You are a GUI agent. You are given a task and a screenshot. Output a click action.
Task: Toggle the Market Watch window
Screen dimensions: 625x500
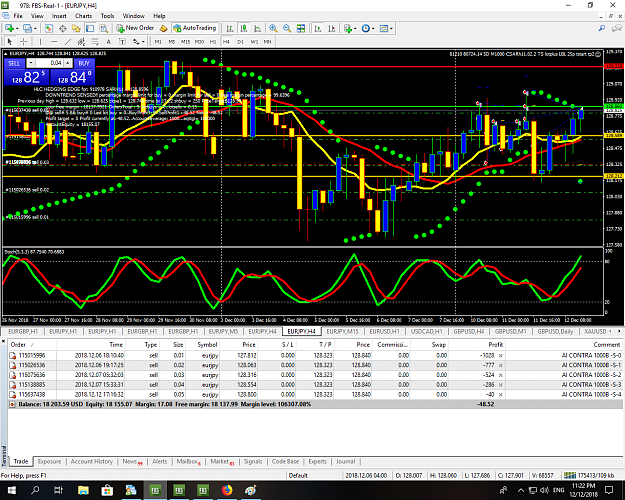[x=49, y=28]
